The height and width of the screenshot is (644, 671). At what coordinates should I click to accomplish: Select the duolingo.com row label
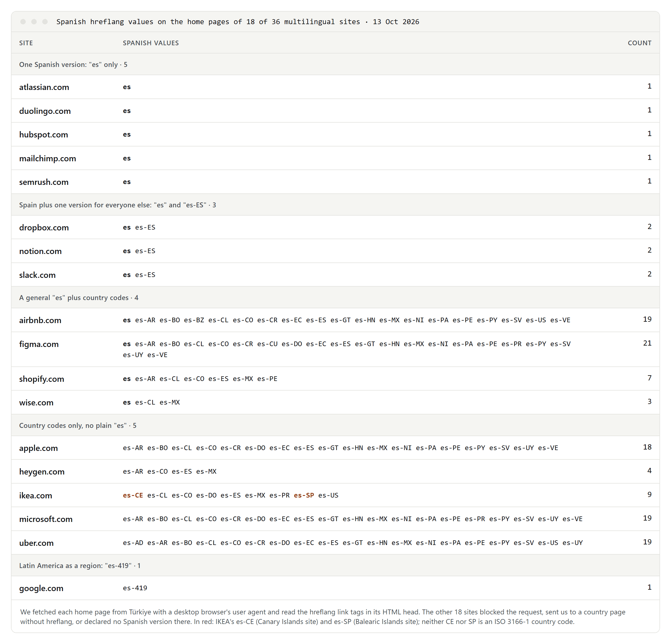click(45, 111)
